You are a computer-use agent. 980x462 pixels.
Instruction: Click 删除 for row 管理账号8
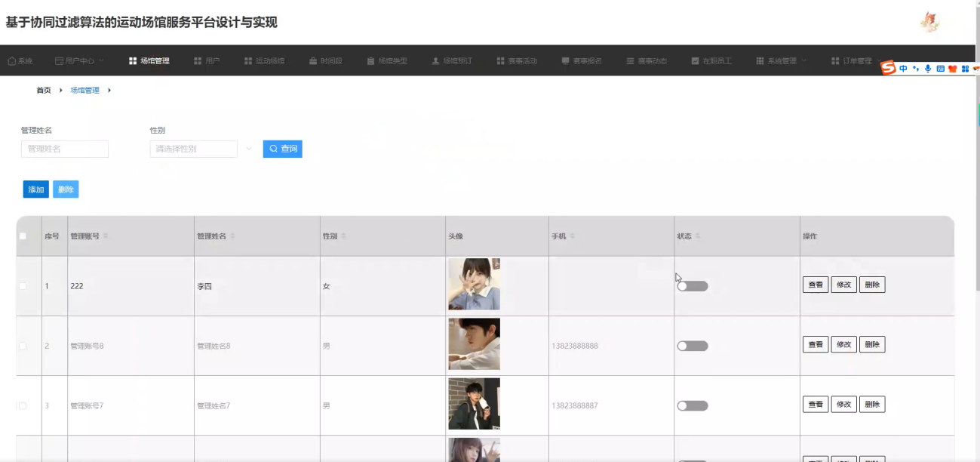point(872,344)
